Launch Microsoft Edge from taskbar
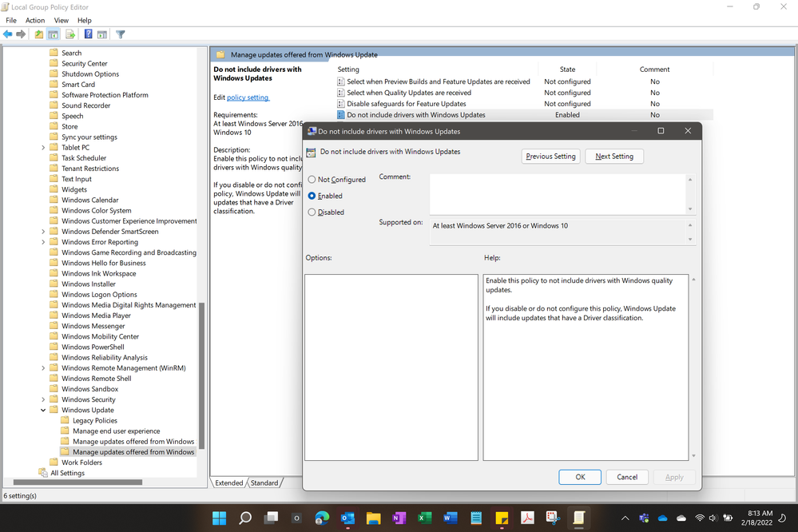 pyautogui.click(x=322, y=518)
